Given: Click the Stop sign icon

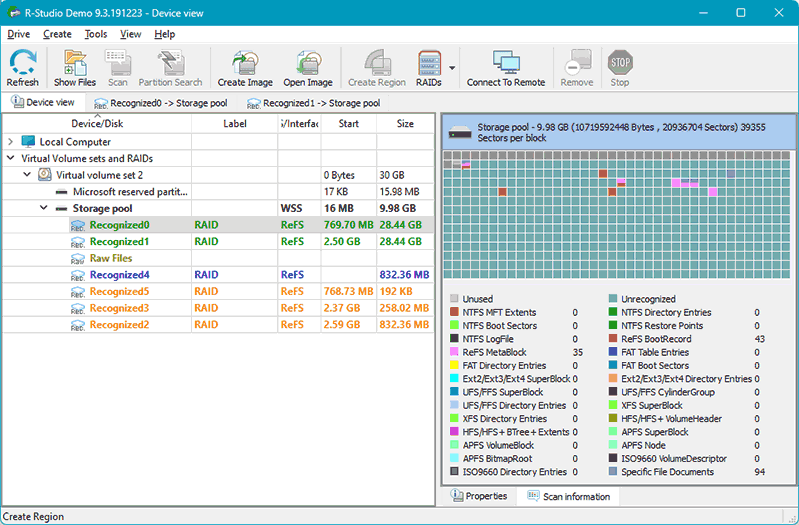Looking at the screenshot, I should click(620, 62).
